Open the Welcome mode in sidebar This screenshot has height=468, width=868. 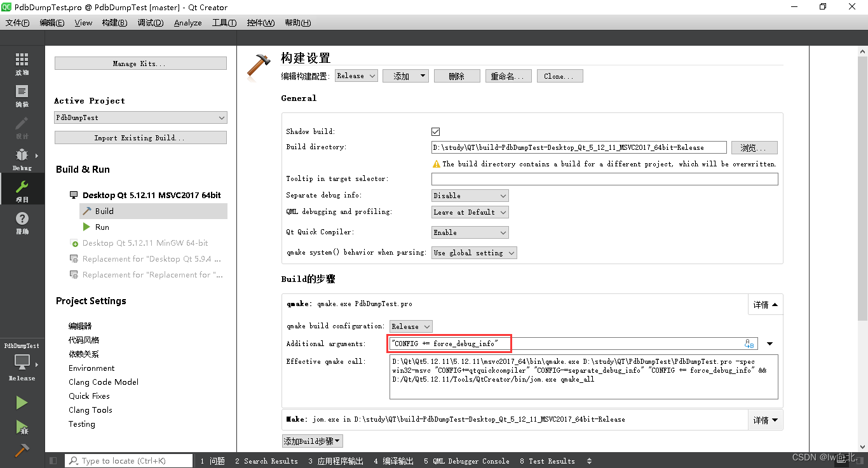[x=22, y=64]
